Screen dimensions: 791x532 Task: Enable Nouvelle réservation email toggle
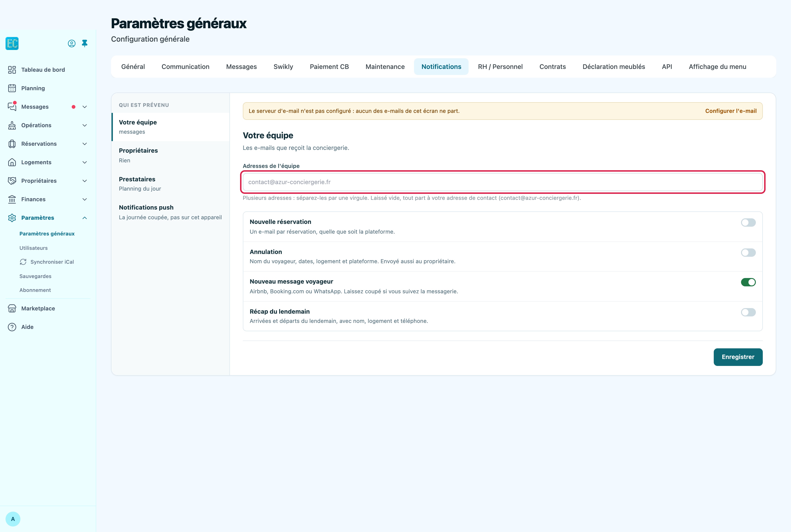click(748, 223)
